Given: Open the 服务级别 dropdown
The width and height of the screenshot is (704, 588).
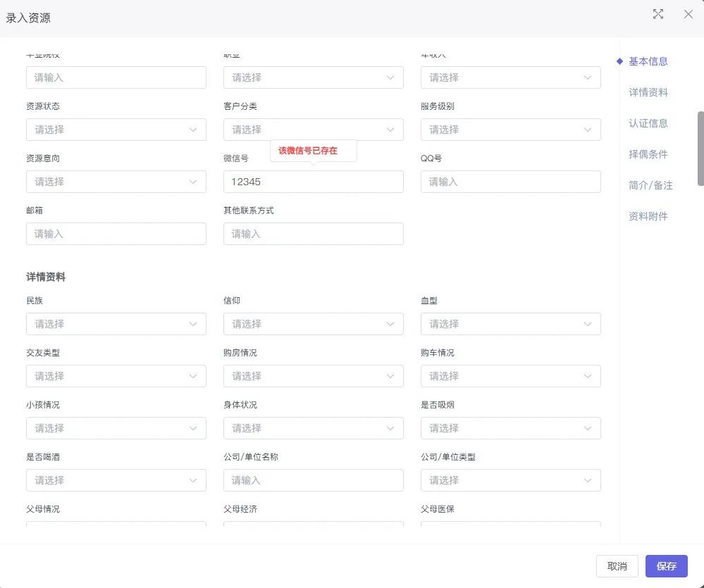Looking at the screenshot, I should [x=510, y=130].
